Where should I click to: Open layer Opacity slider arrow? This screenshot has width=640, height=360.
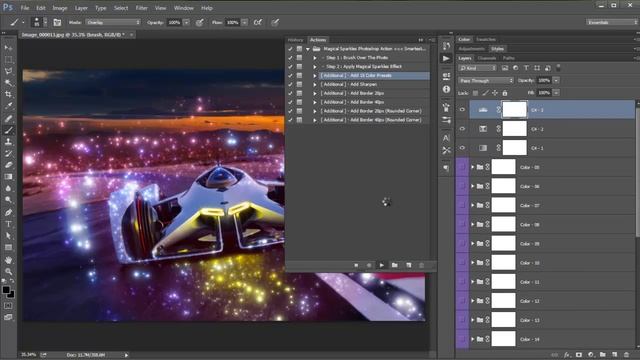pos(556,81)
